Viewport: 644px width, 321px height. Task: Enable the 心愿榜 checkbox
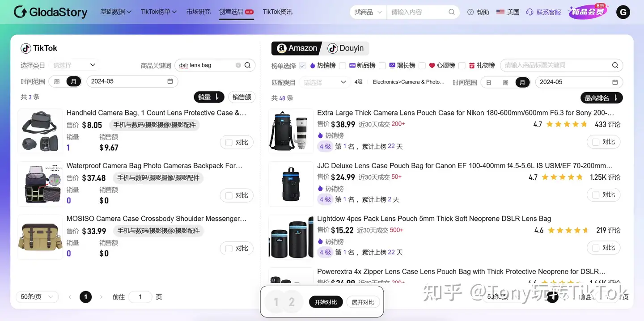pyautogui.click(x=422, y=66)
